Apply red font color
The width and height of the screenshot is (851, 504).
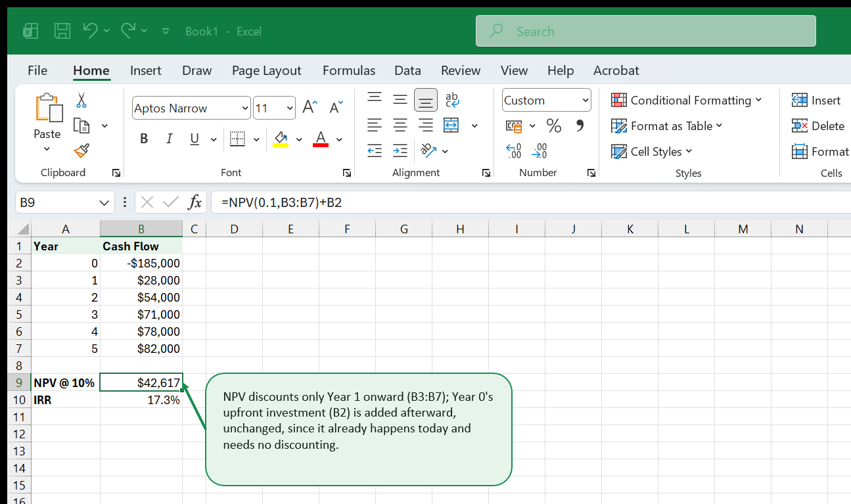click(x=321, y=139)
